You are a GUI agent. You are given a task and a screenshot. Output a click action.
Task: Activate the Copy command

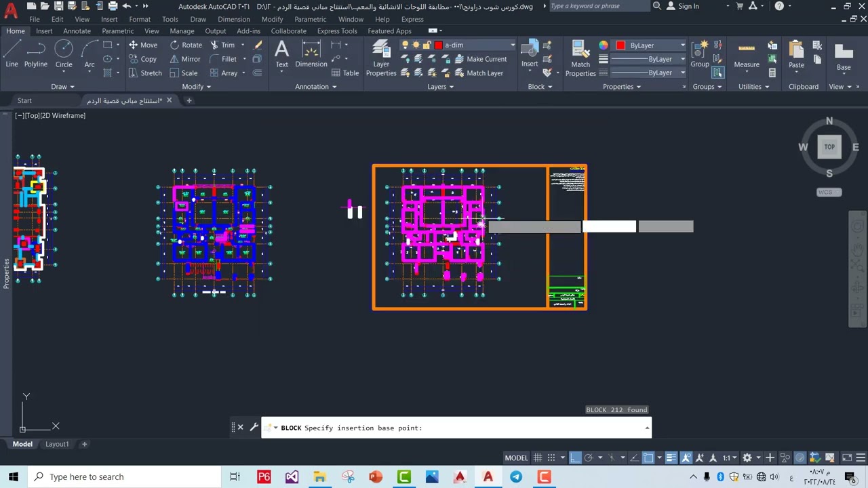[143, 59]
